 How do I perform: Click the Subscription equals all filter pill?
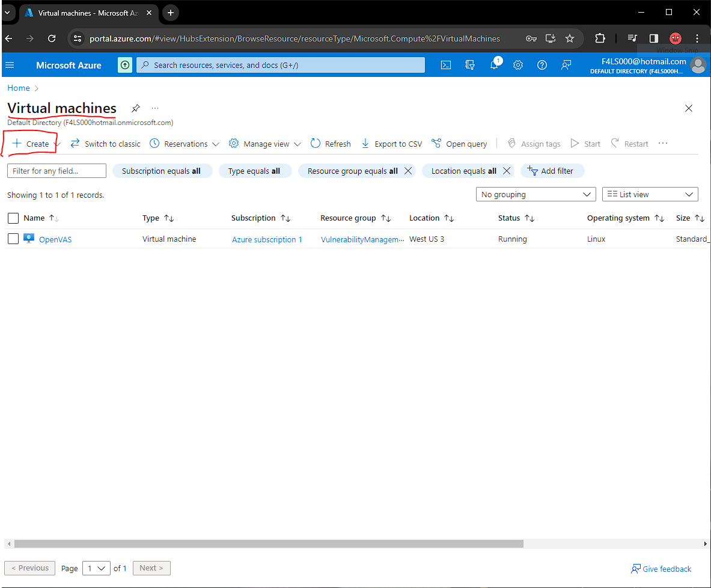coord(162,171)
